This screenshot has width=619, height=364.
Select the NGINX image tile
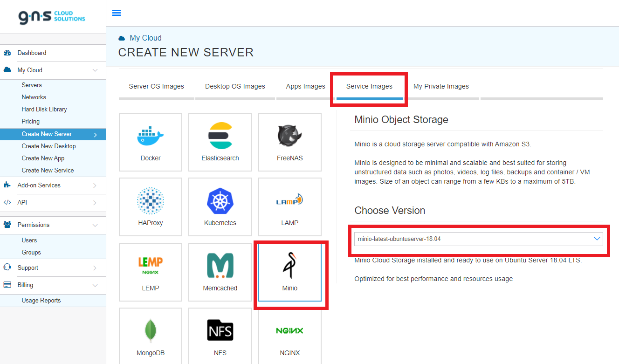(289, 336)
